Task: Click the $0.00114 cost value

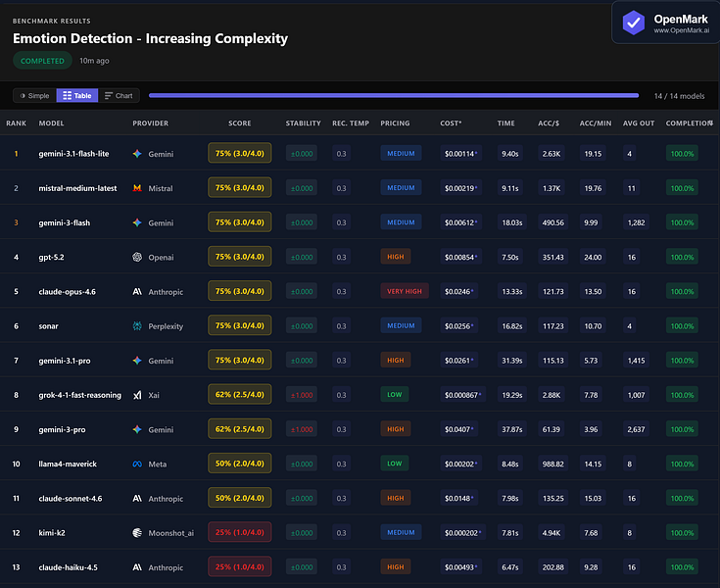Action: tap(460, 154)
